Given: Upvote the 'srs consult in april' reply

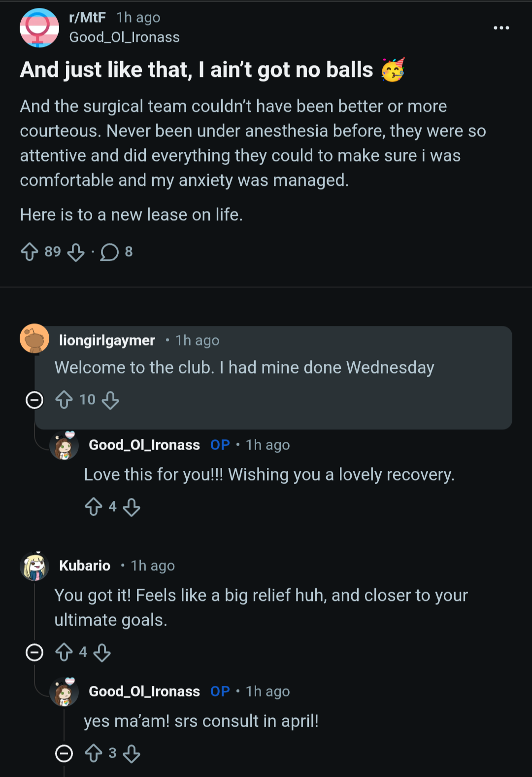Looking at the screenshot, I should pos(94,753).
